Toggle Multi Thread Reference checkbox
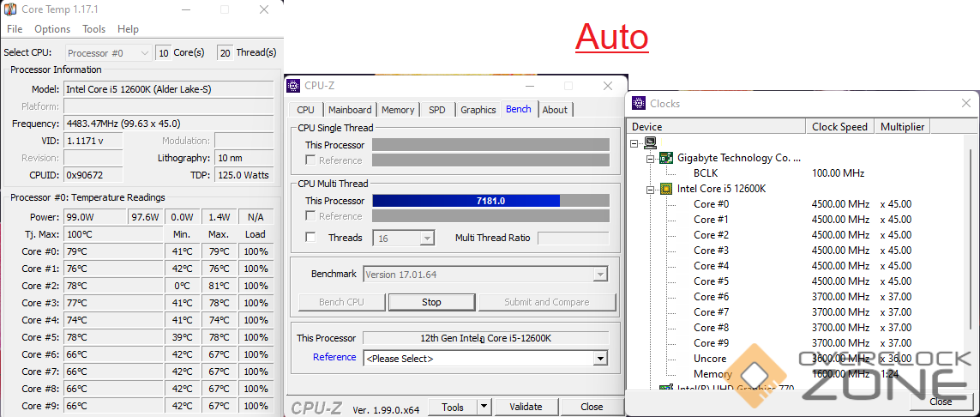The width and height of the screenshot is (980, 417). click(x=310, y=215)
